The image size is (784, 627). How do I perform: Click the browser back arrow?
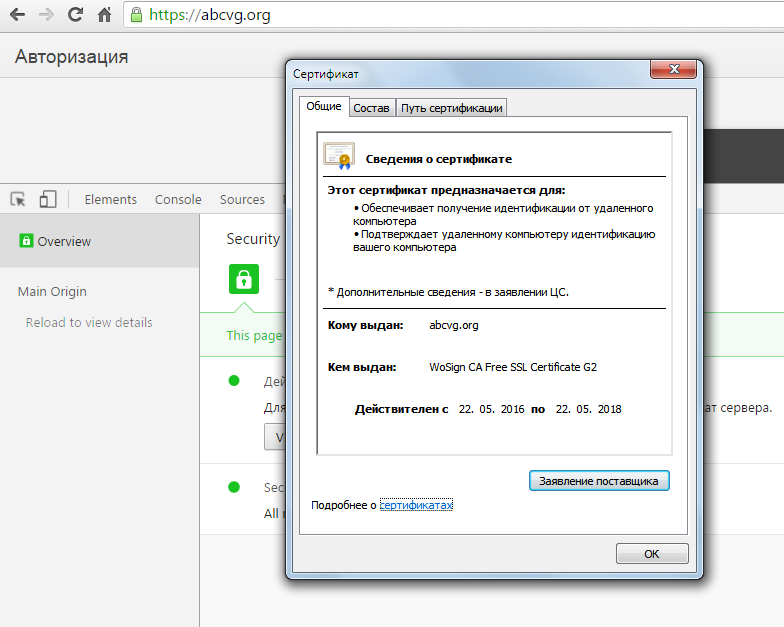pos(17,15)
